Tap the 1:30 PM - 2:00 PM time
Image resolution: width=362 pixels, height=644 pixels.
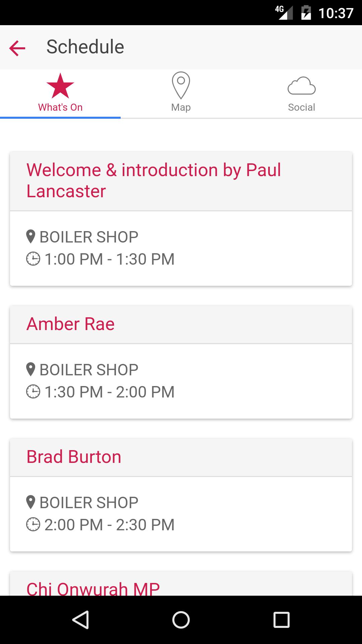coord(109,392)
